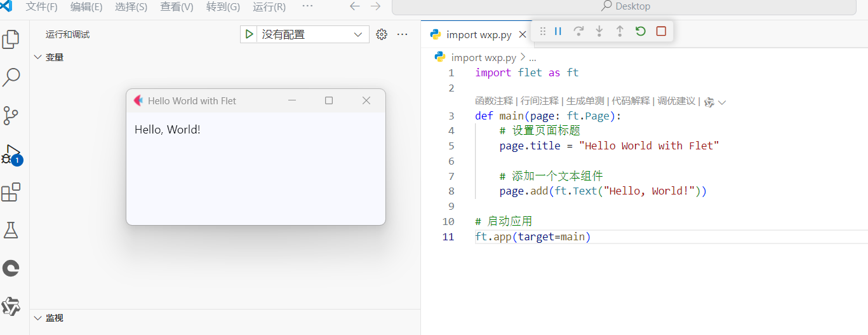
Task: Click the 行间注释 code lens link
Action: pyautogui.click(x=539, y=101)
